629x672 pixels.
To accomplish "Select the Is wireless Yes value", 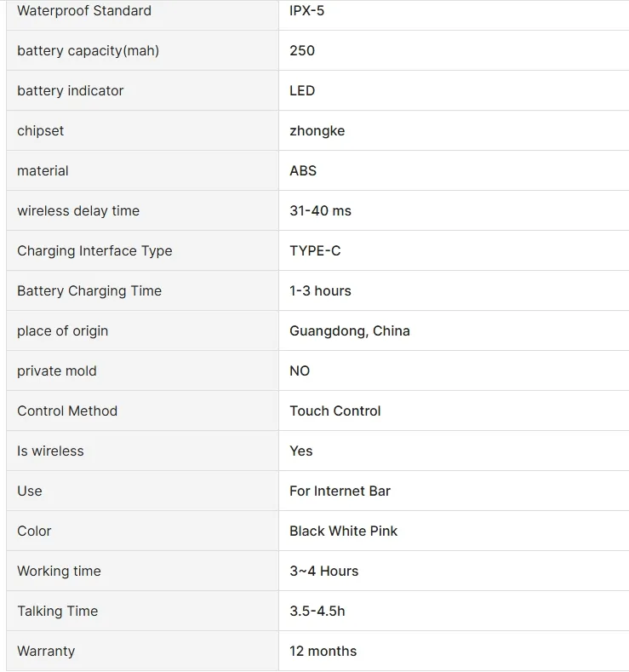I will (x=301, y=451).
